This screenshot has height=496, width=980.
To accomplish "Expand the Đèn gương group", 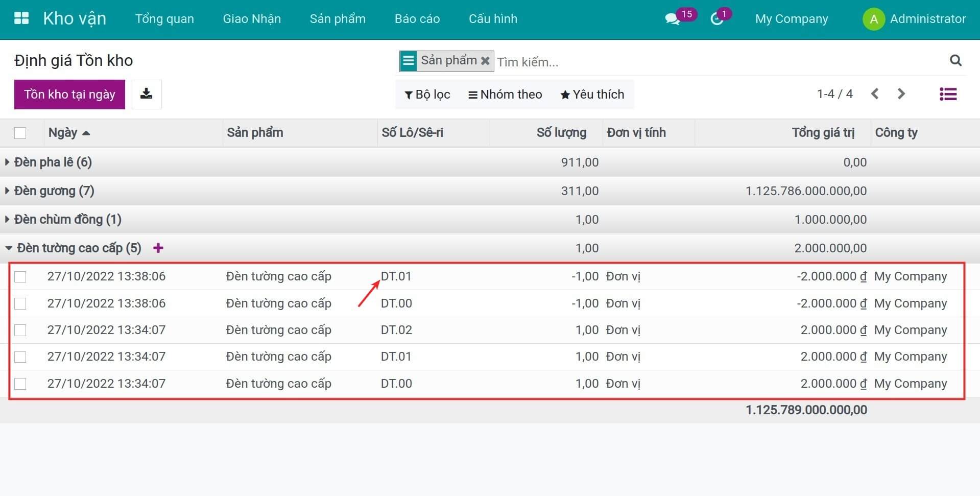I will pos(50,191).
